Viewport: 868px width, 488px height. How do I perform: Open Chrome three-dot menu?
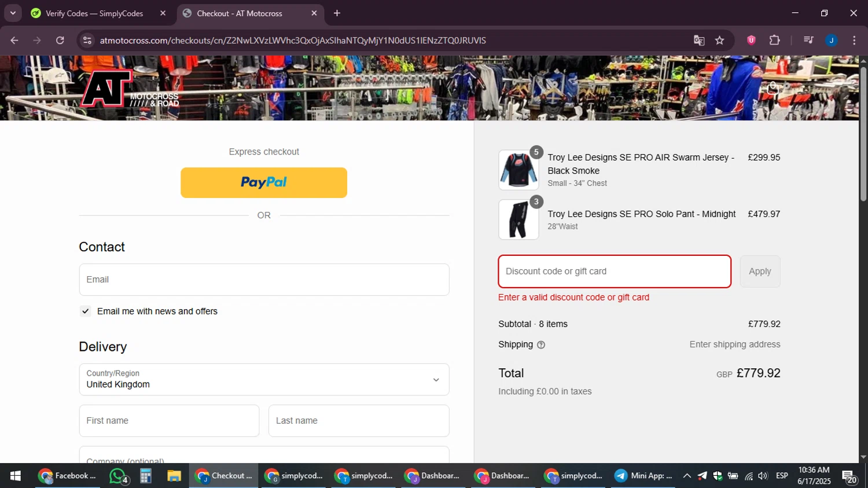pos(854,41)
